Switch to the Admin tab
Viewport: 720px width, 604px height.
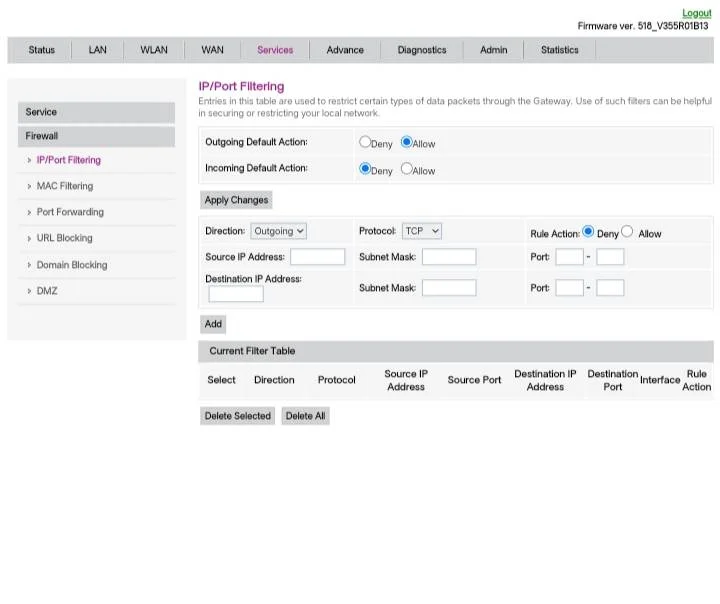494,50
